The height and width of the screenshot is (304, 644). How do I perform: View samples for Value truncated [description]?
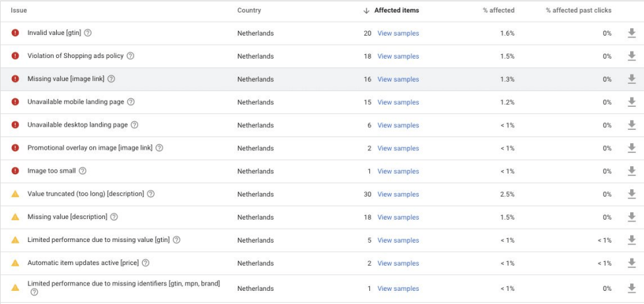pyautogui.click(x=398, y=194)
